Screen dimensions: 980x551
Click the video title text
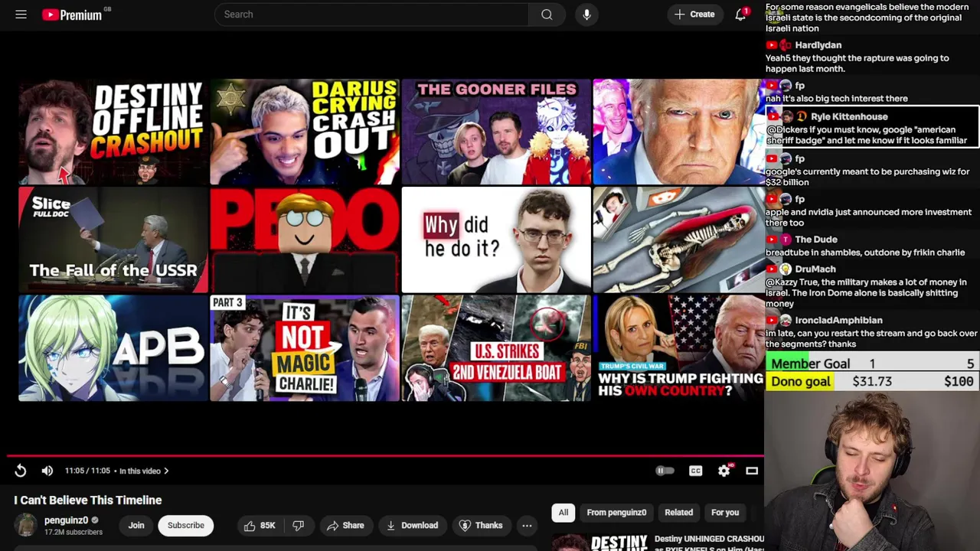(88, 500)
